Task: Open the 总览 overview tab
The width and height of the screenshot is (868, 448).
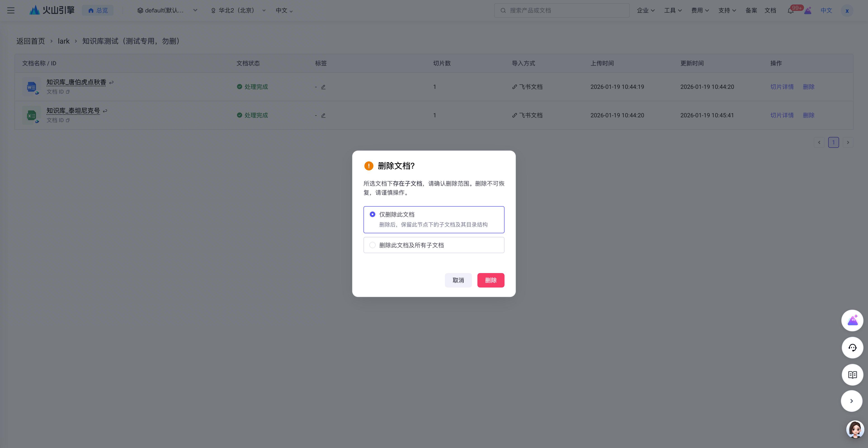Action: [x=98, y=10]
